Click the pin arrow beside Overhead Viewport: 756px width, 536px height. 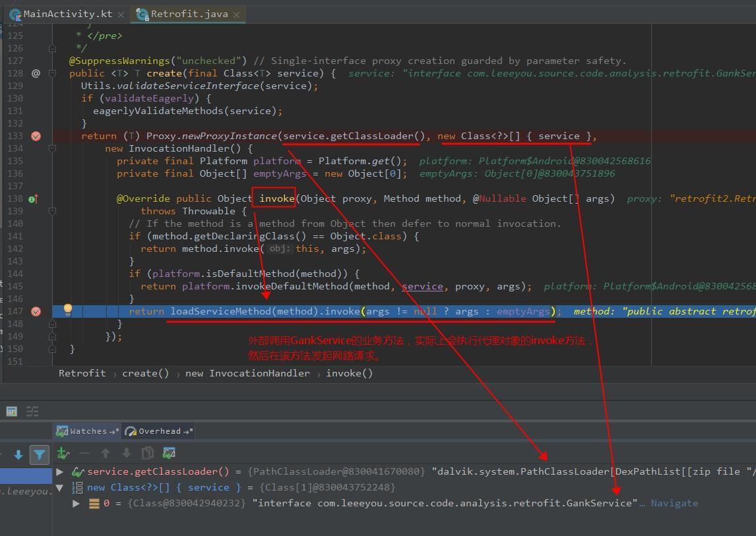188,431
